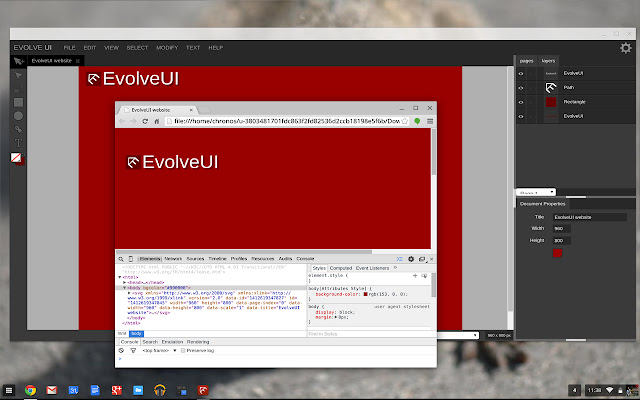Viewport: 640px width, 400px height.
Task: Show more Styles sidebar tabs chevron
Action: (x=395, y=268)
